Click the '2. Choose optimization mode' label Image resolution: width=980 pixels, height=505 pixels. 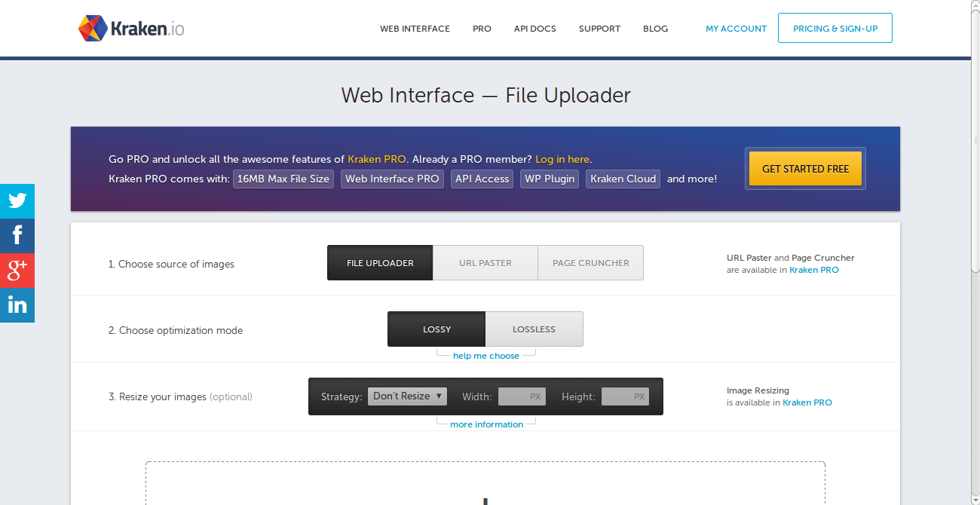coord(176,331)
